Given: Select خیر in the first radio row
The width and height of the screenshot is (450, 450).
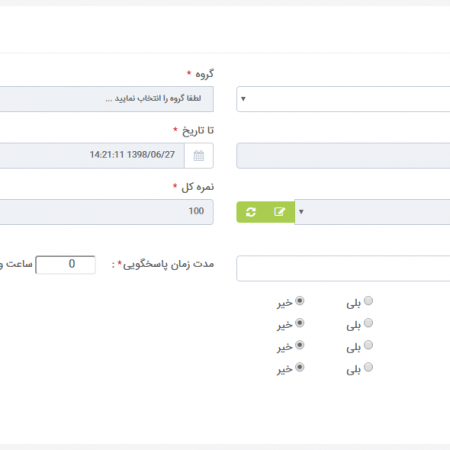Looking at the screenshot, I should (x=300, y=301).
